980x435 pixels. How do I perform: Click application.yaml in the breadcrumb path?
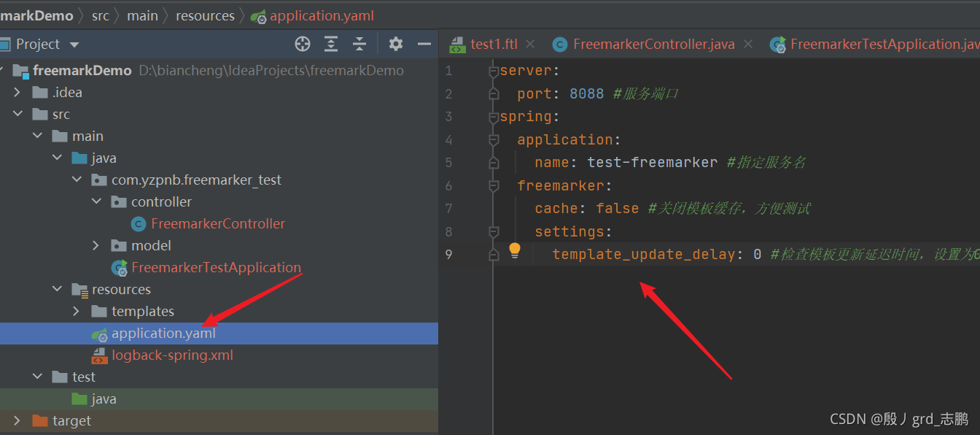(322, 16)
